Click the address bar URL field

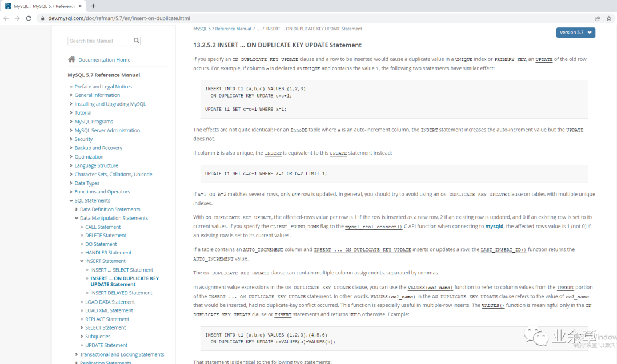315,18
